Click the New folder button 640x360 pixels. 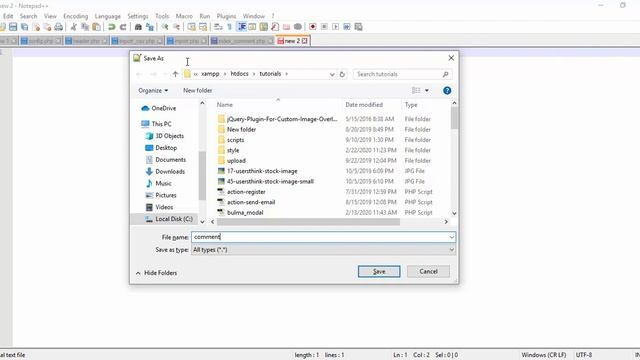(x=198, y=91)
